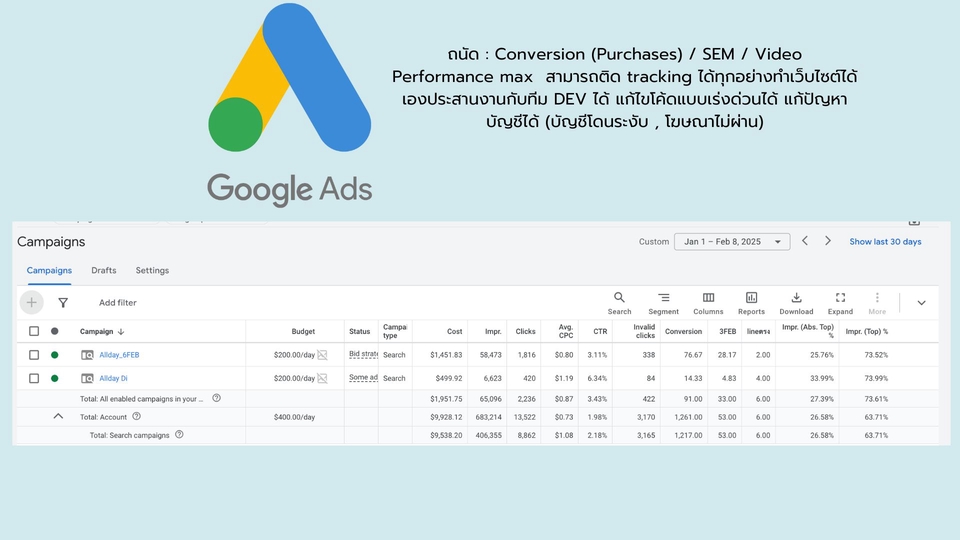The image size is (960, 540).
Task: Sort by the 3FEB column header
Action: pyautogui.click(x=727, y=331)
